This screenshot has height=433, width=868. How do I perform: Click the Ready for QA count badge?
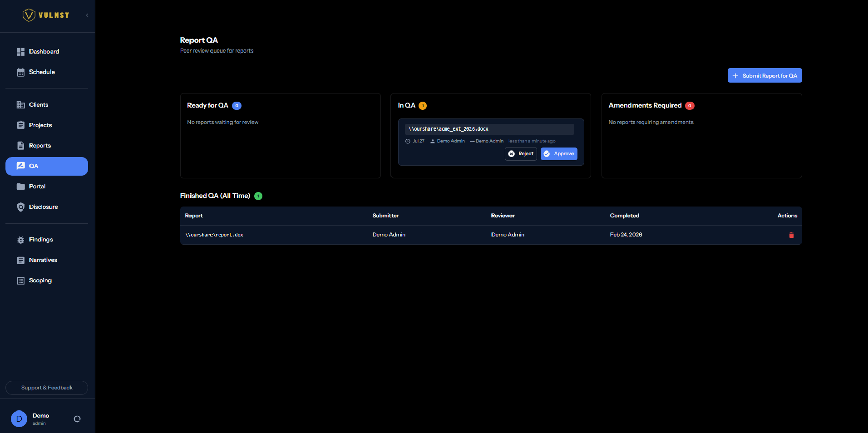click(237, 106)
